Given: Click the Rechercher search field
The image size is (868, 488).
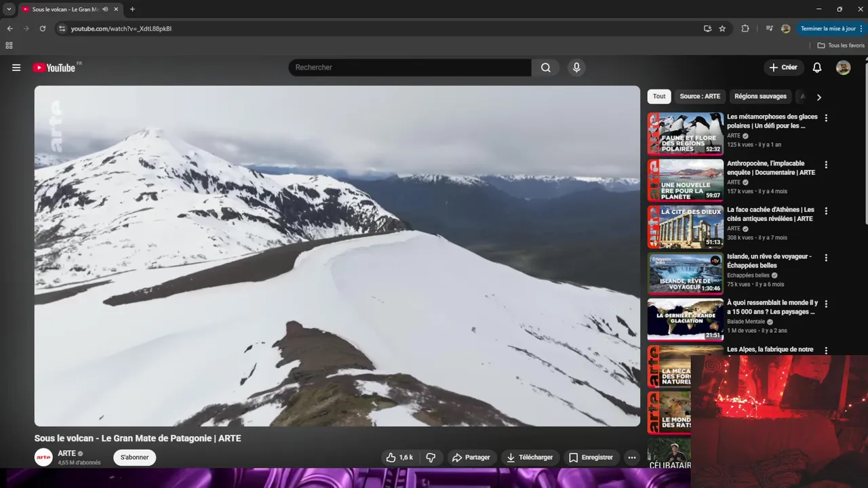Looking at the screenshot, I should [410, 68].
